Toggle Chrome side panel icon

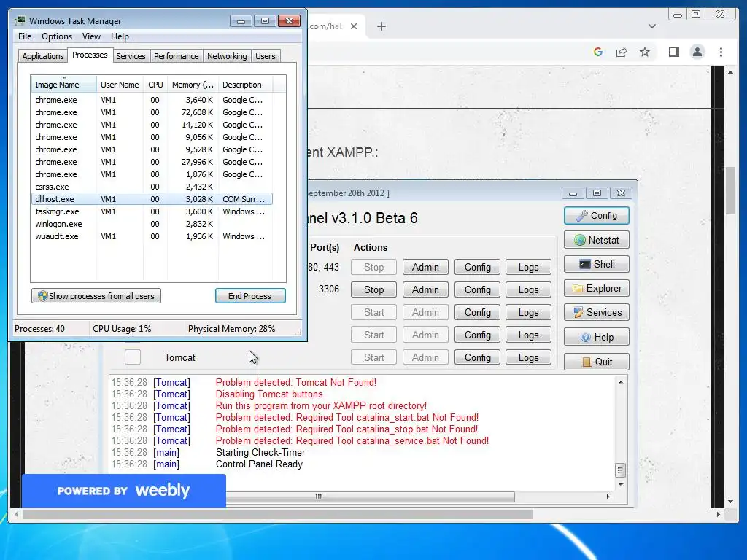673,52
